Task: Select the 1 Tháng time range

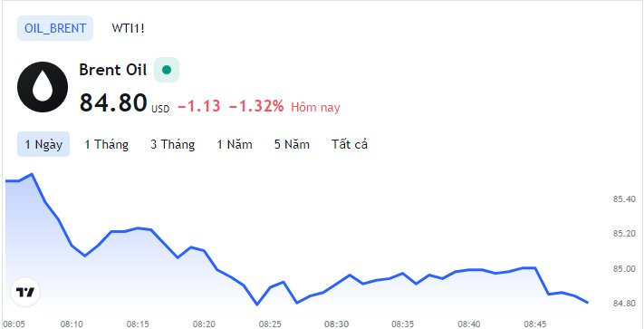Action: [x=106, y=145]
